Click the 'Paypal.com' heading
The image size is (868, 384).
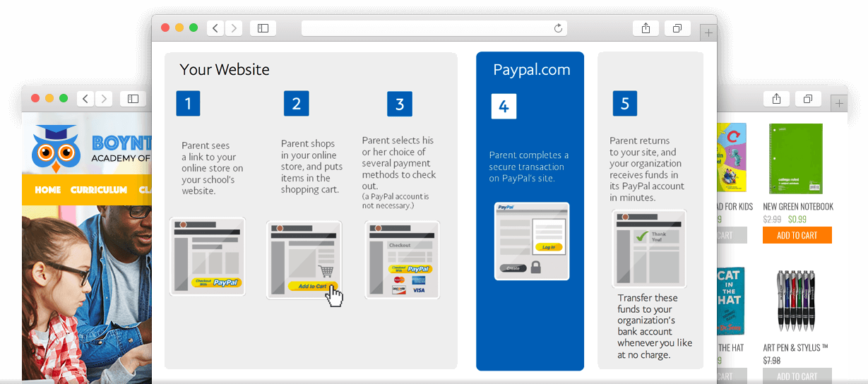point(532,70)
